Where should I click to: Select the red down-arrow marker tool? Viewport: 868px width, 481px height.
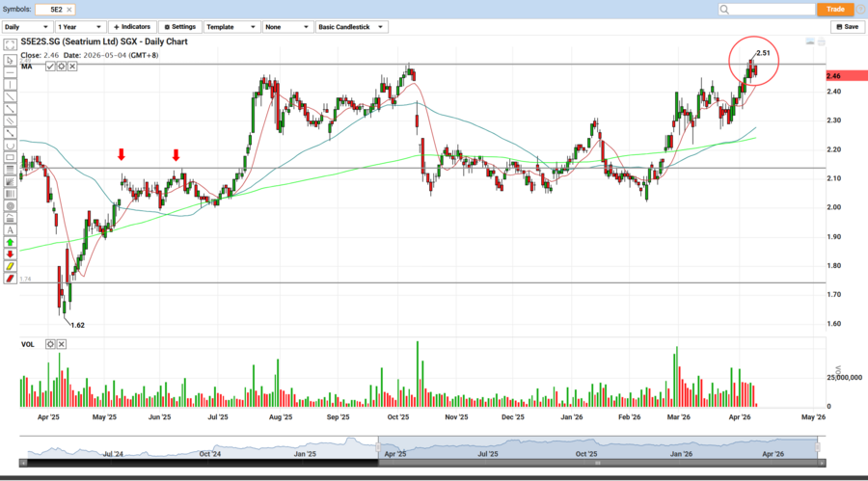(10, 254)
